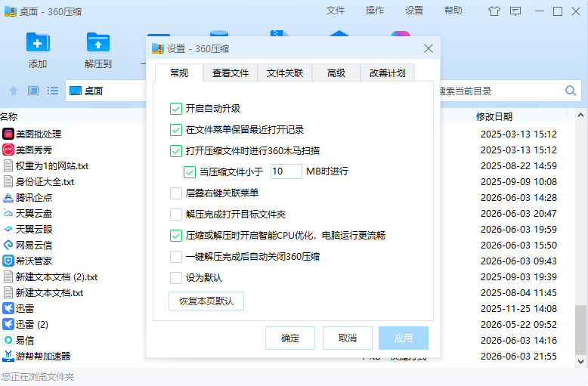Open the skin (shirt) icon in title bar
The image size is (588, 386).
[494, 11]
